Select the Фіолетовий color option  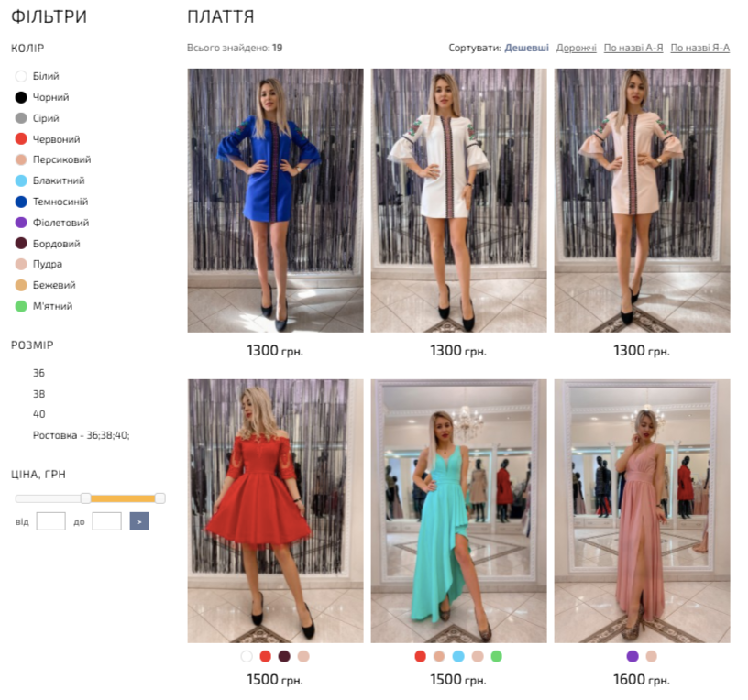[60, 223]
